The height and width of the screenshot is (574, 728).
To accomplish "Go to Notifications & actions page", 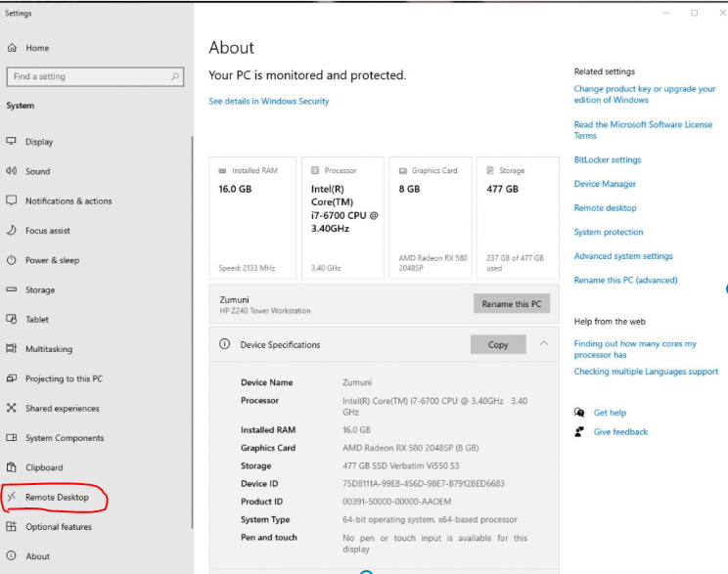I will tap(68, 200).
